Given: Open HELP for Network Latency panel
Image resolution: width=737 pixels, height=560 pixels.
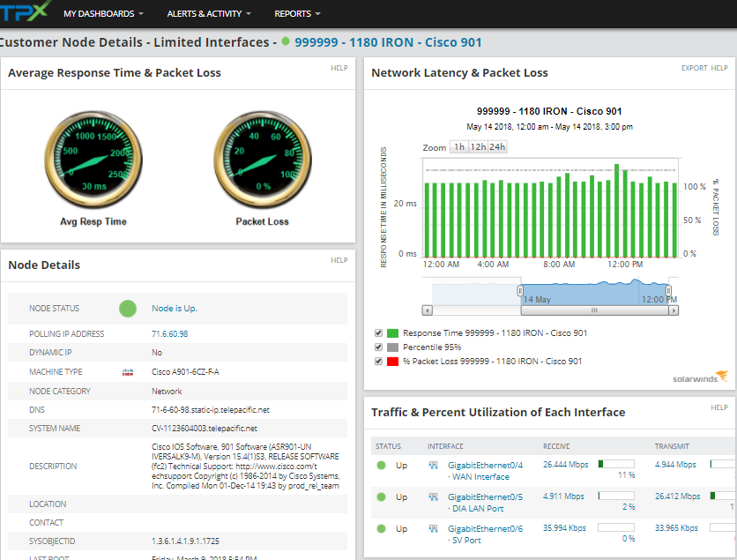Looking at the screenshot, I should [719, 68].
